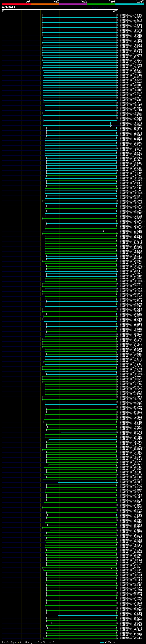Select the UniRef100_P12863 label

click(x=131, y=95)
